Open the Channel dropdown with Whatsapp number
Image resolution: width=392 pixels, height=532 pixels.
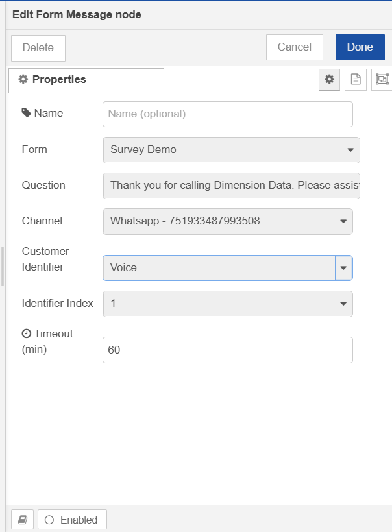coord(228,221)
